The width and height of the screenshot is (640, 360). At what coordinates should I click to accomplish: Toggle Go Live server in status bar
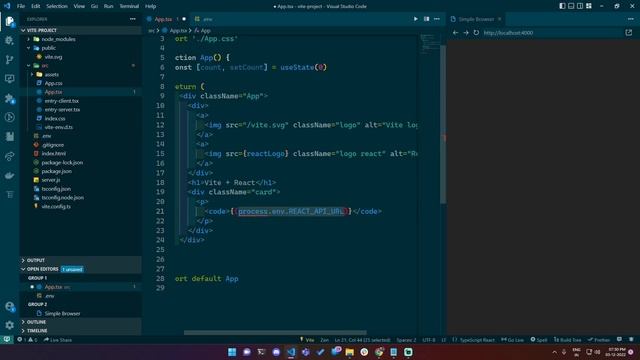[x=512, y=340]
